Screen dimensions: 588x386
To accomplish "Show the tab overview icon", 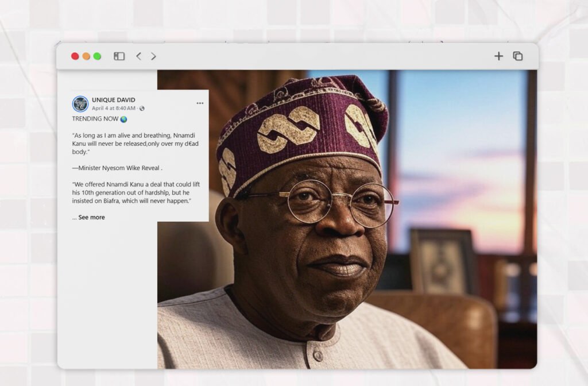I will [x=517, y=56].
